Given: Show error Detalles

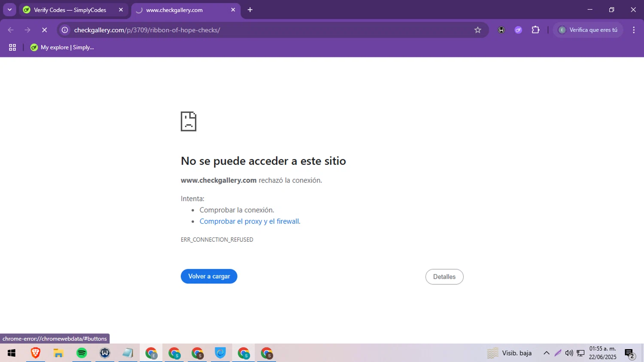Looking at the screenshot, I should click(444, 277).
